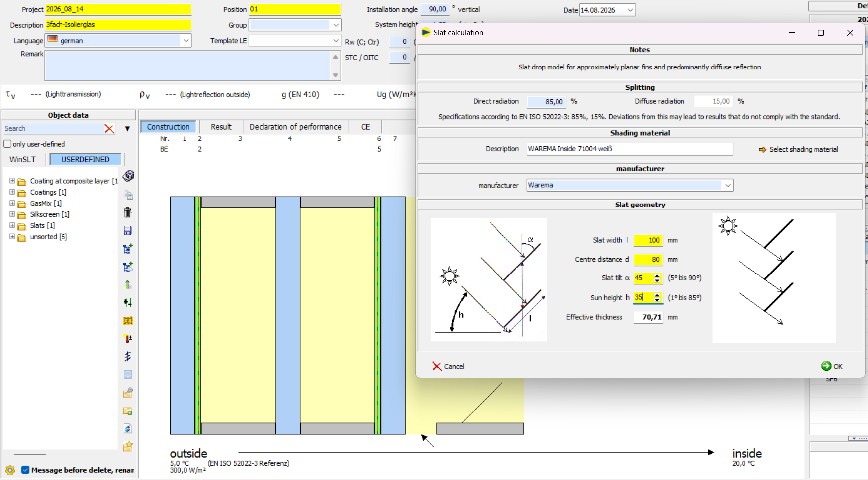Open the manufacturer Warema dropdown
Screen dimensions: 868x480
(x=728, y=185)
